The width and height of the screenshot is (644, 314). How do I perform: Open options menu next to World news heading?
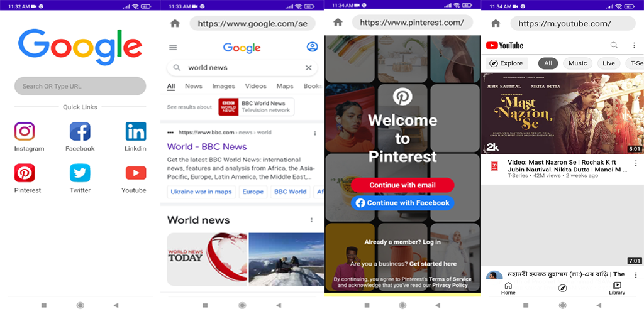click(x=312, y=220)
